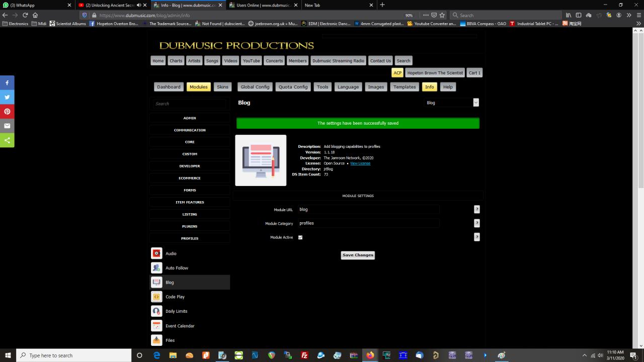Click help icon beside Module URL

coord(476,209)
